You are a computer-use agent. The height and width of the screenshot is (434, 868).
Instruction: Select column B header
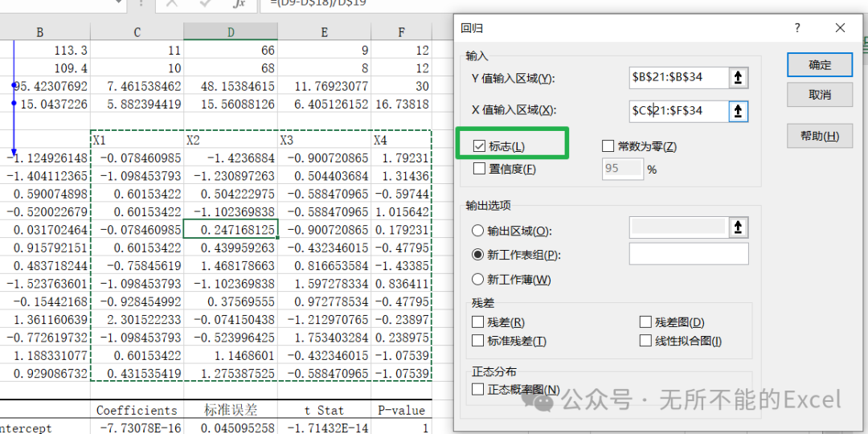point(45,32)
